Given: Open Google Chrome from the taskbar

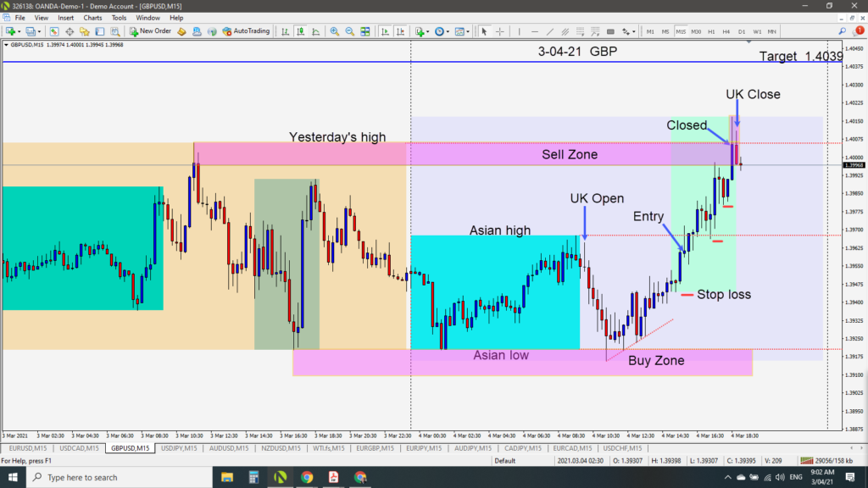Looking at the screenshot, I should pos(307,477).
